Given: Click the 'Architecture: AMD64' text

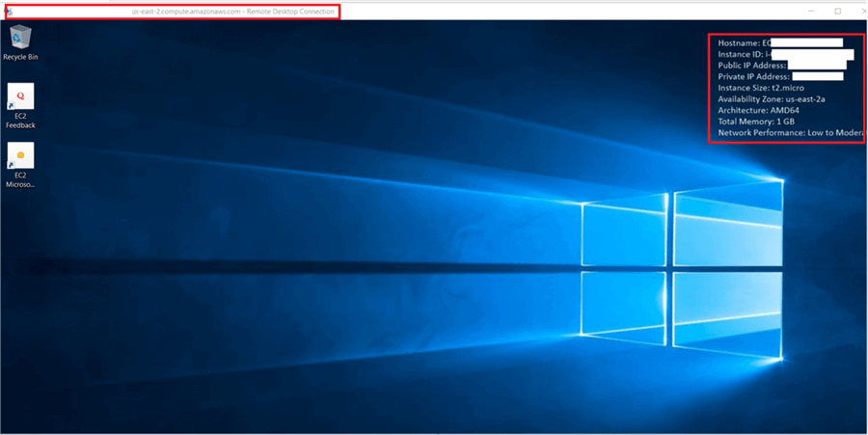Looking at the screenshot, I should point(758,110).
